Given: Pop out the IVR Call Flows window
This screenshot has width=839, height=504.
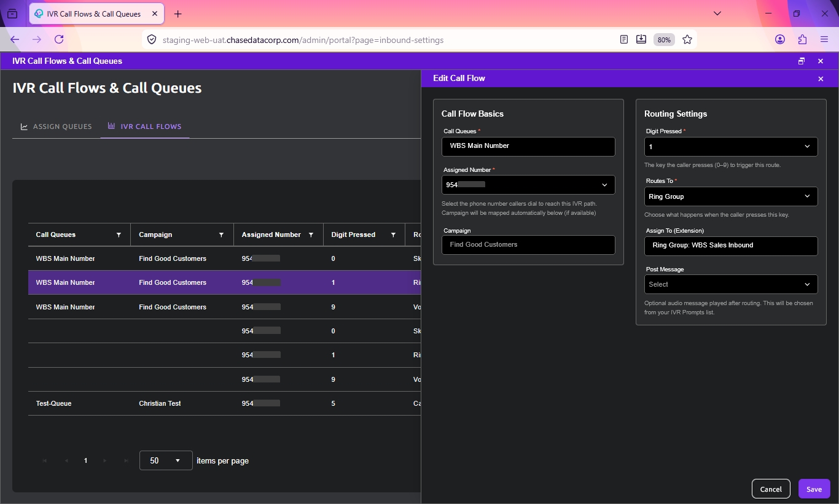Looking at the screenshot, I should (x=802, y=61).
